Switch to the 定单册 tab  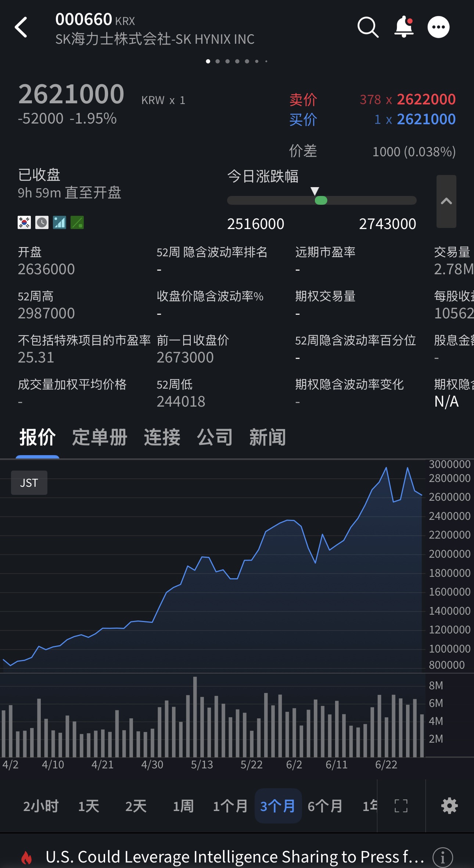point(100,437)
